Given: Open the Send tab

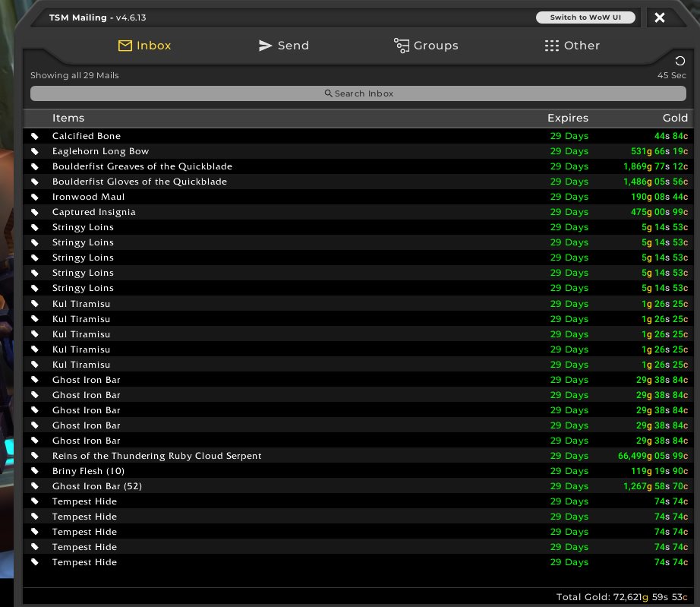Looking at the screenshot, I should coord(283,46).
